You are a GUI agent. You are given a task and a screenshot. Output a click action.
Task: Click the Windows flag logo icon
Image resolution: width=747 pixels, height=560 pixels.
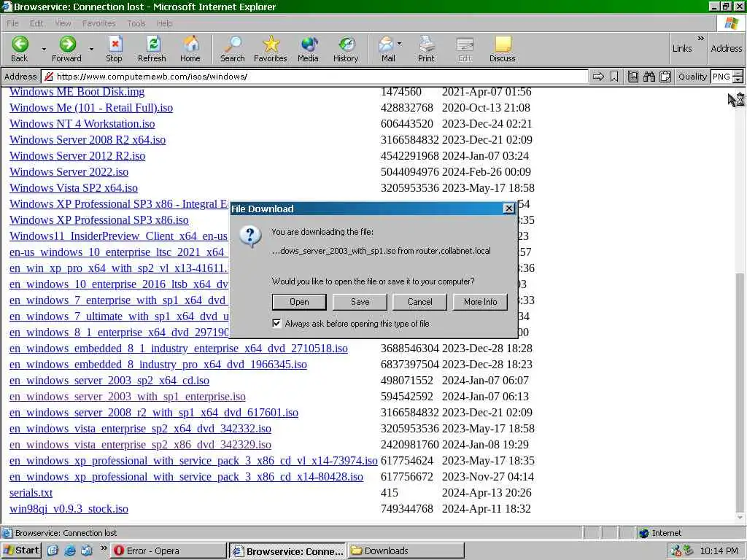731,23
